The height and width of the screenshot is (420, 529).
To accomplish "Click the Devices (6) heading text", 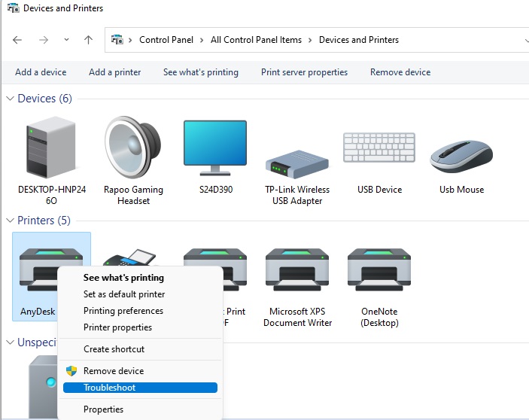I will (x=45, y=99).
